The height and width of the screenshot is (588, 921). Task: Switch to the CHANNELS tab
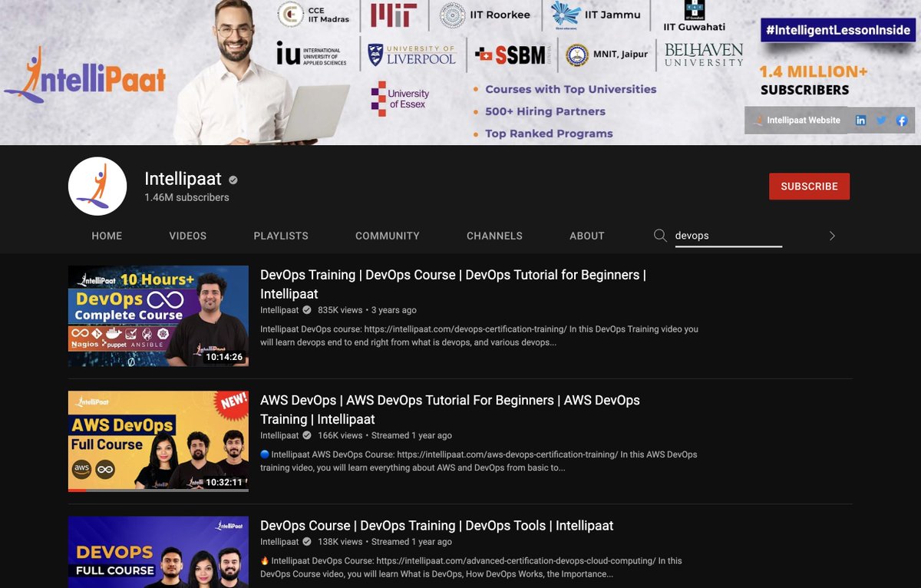tap(494, 236)
